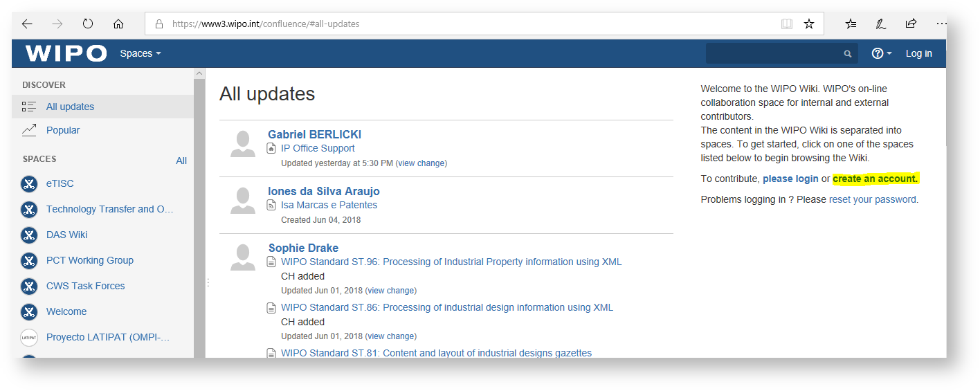Click the create an account link
Screen dimensions: 980x391
coord(875,179)
